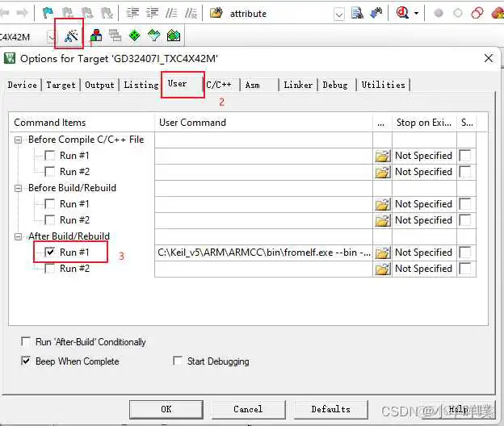Collapse Before Compile C/C++ File node

click(19, 140)
